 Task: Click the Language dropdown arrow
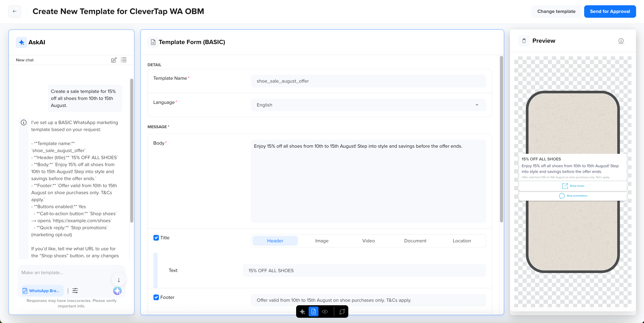click(477, 105)
